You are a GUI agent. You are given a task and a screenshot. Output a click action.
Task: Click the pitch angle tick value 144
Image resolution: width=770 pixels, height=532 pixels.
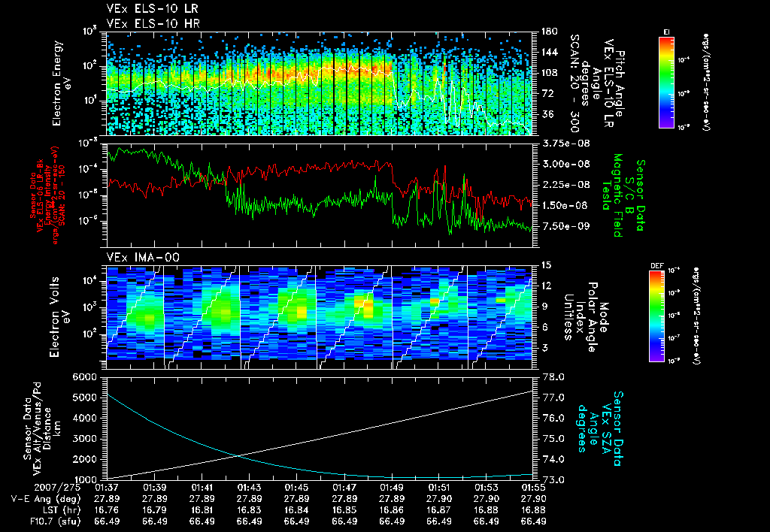(549, 52)
